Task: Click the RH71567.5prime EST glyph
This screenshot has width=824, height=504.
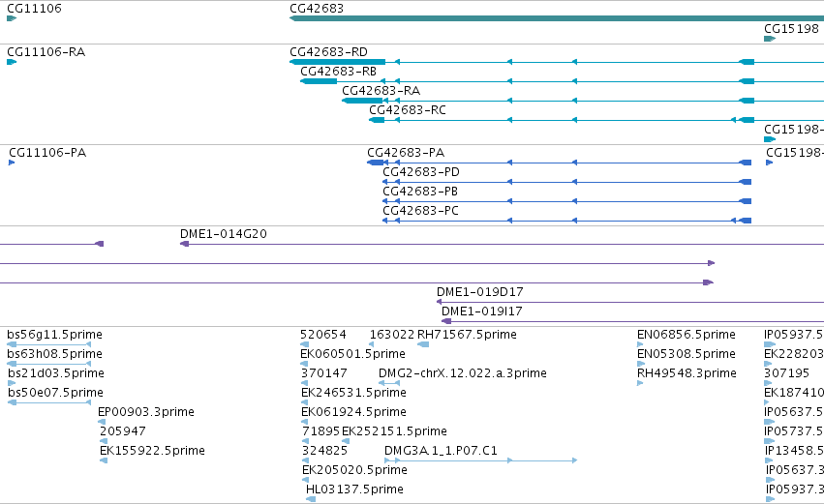Action: [423, 344]
